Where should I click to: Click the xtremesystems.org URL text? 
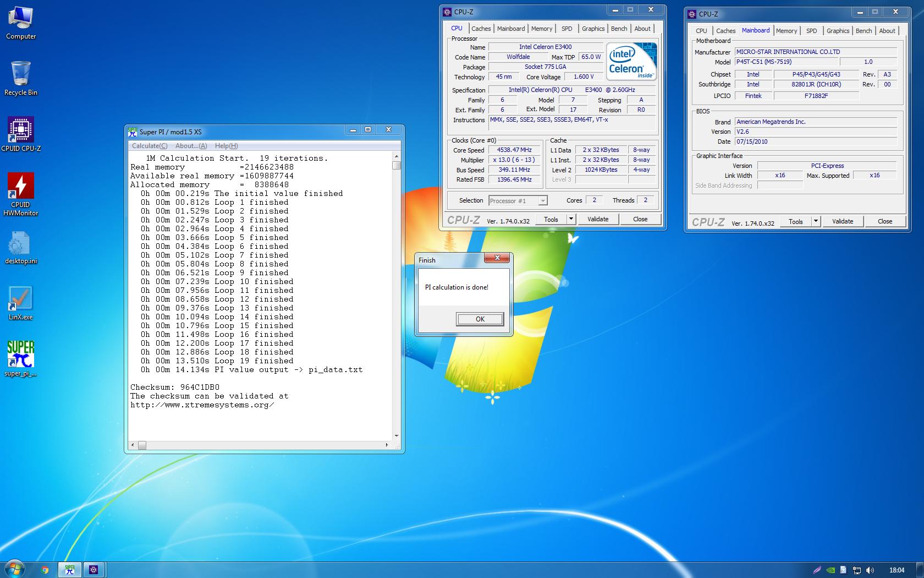[202, 405]
